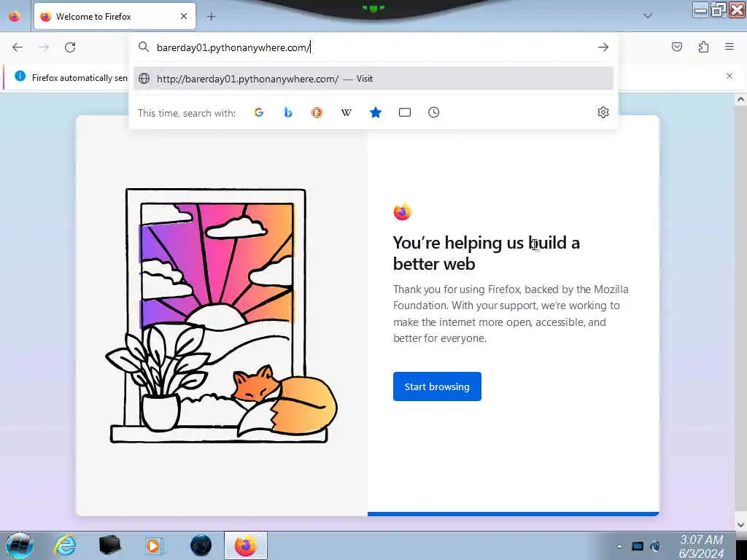Go to typed address using the arrow

(x=603, y=47)
